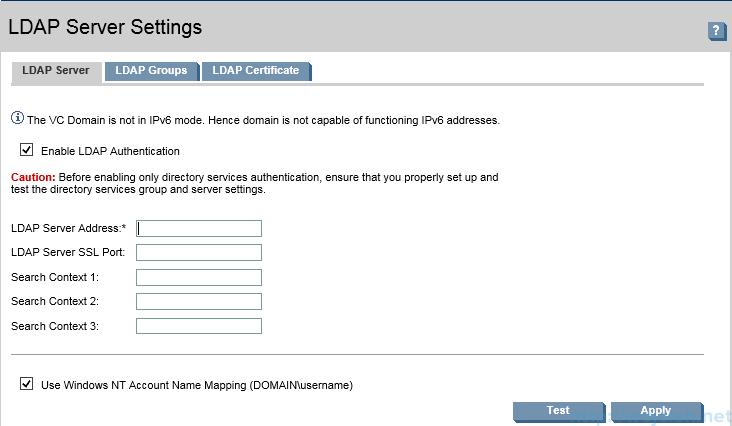732x426 pixels.
Task: Focus the LDAP Server Address input field
Action: (x=199, y=228)
